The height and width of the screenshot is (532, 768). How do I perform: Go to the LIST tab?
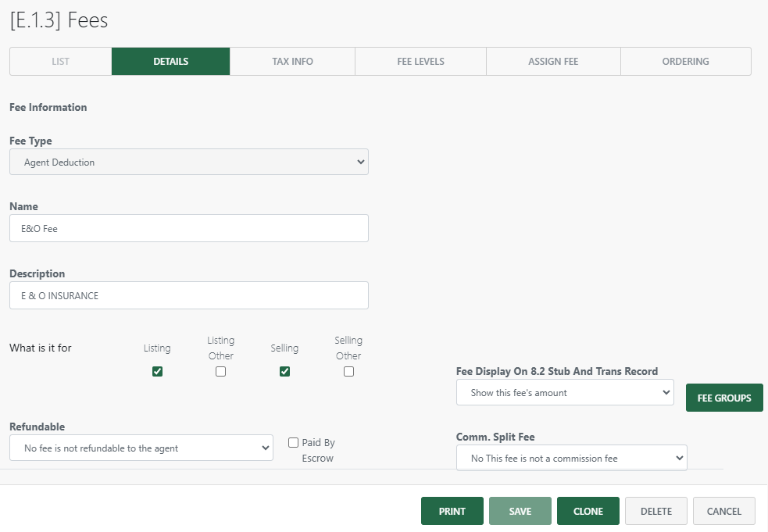60,61
